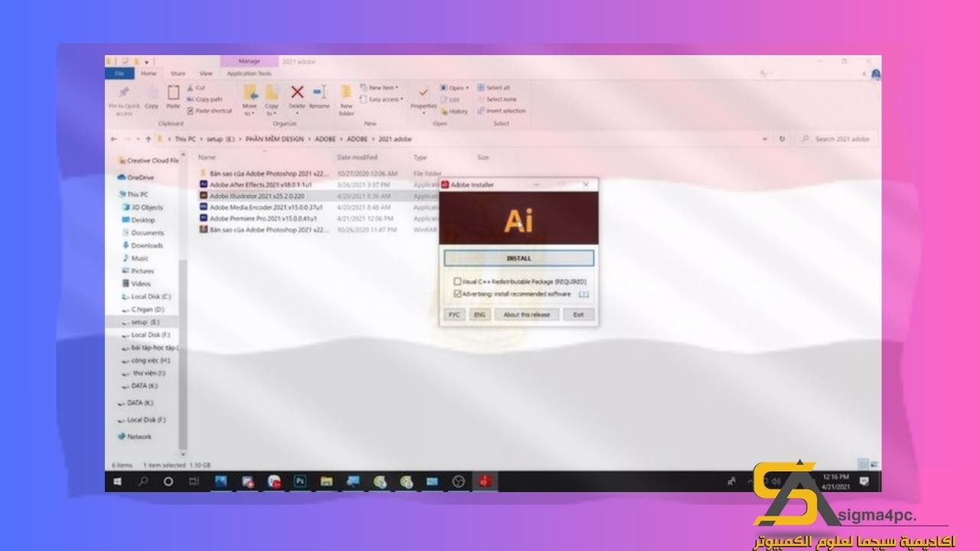Click Select none in the ribbon
The width and height of the screenshot is (980, 551).
497,99
